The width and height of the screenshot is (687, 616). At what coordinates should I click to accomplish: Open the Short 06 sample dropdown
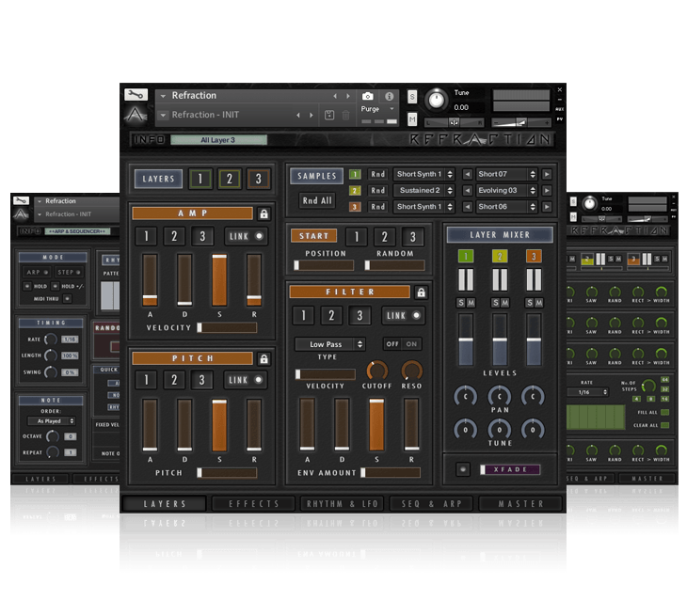point(507,207)
